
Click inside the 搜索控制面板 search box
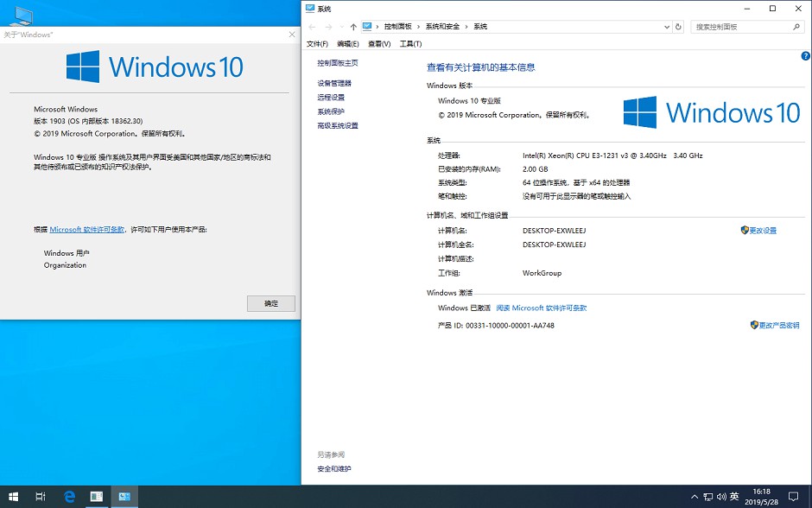click(745, 26)
